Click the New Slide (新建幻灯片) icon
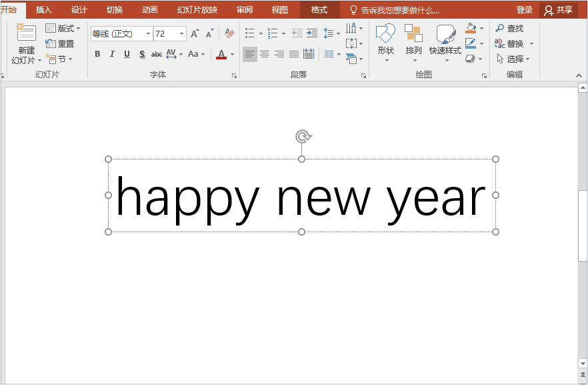Screen dimensions: 588x385 pos(26,33)
